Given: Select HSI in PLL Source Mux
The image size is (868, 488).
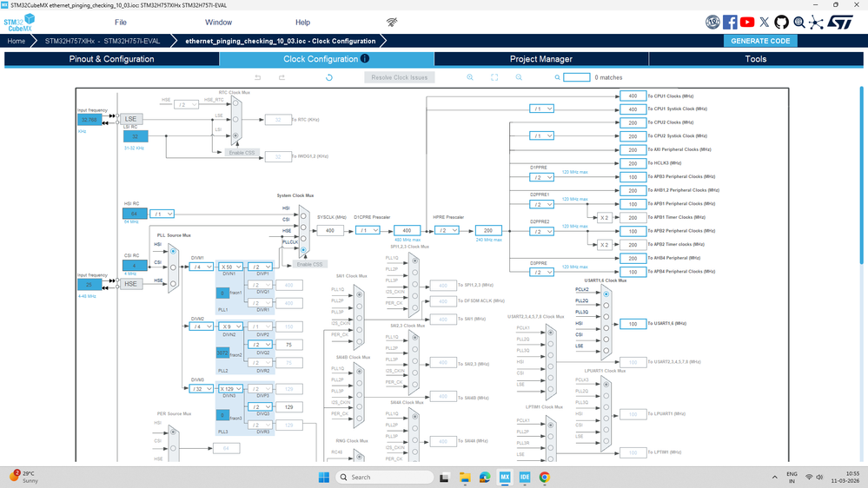Looking at the screenshot, I should tap(173, 251).
